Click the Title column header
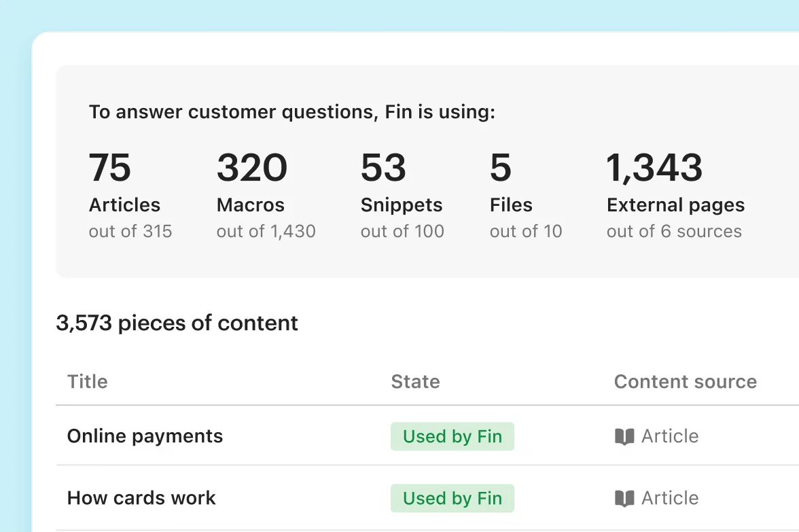Image resolution: width=799 pixels, height=532 pixels. point(88,382)
